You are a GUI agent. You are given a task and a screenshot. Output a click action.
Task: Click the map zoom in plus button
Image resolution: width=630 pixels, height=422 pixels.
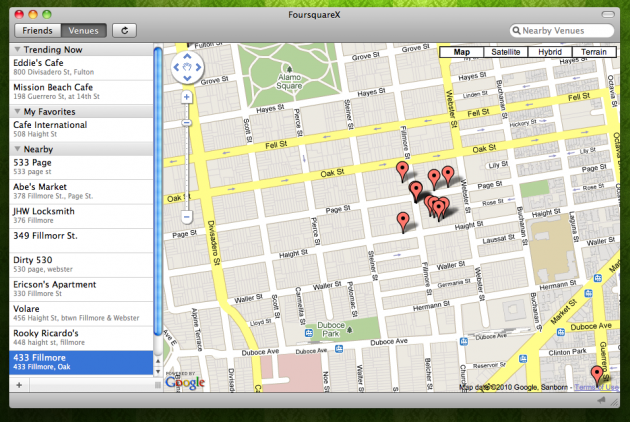point(187,98)
